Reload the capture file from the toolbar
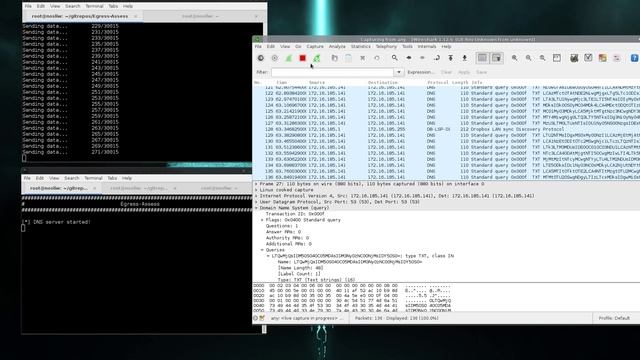Image resolution: width=640 pixels, height=360 pixels. tap(377, 58)
